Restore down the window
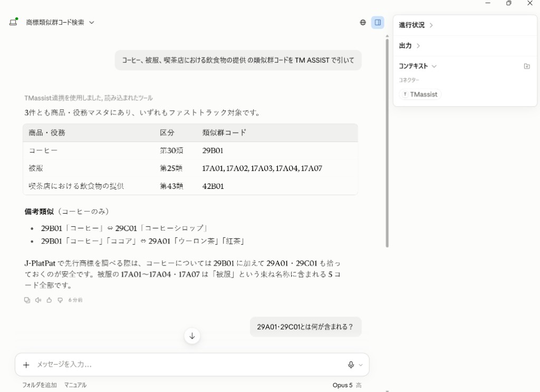 click(x=509, y=3)
